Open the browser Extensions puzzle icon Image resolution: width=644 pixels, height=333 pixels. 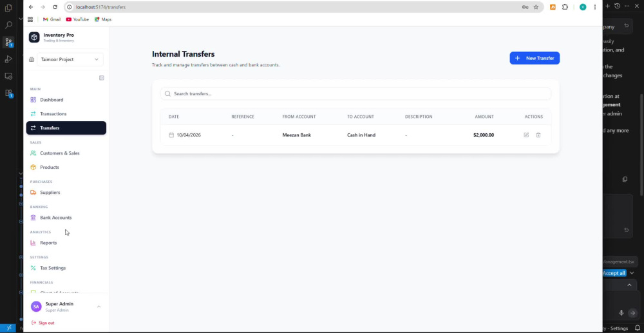coord(565,7)
